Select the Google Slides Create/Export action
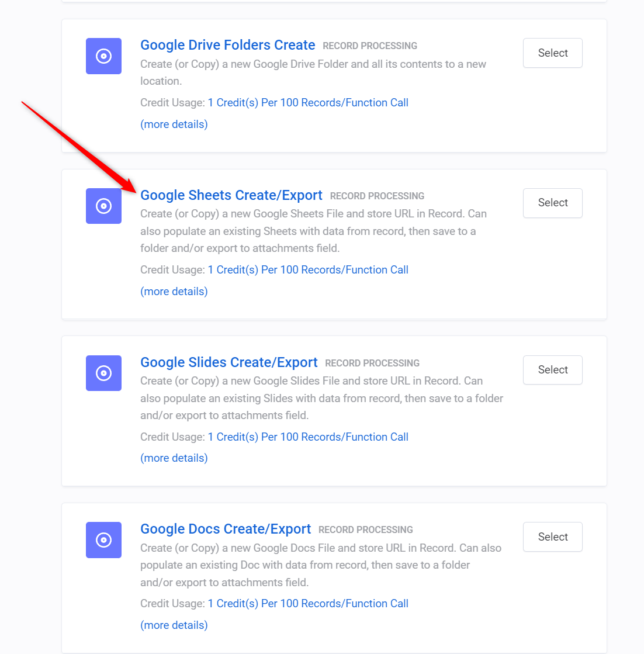This screenshot has width=644, height=654. click(x=552, y=369)
